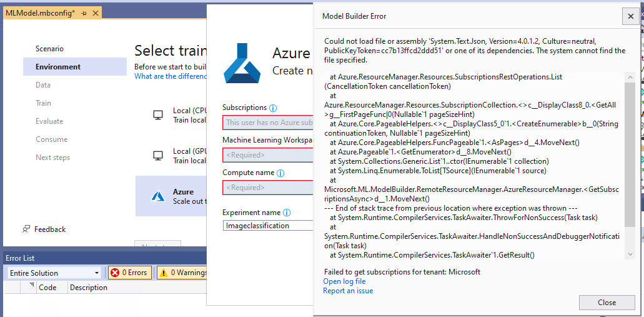Open the Compute name dropdown
This screenshot has width=644, height=317.
[268, 188]
